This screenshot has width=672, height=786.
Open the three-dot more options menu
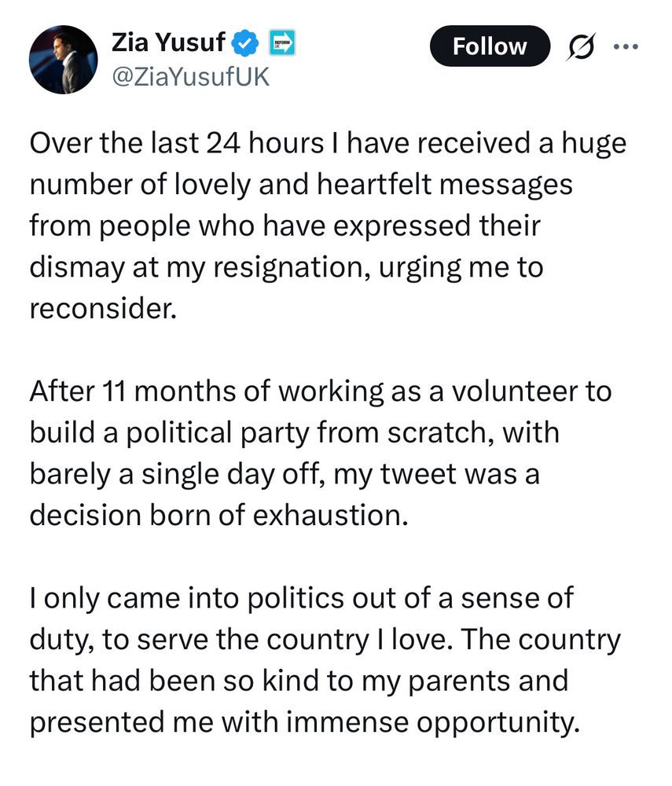pyautogui.click(x=626, y=46)
